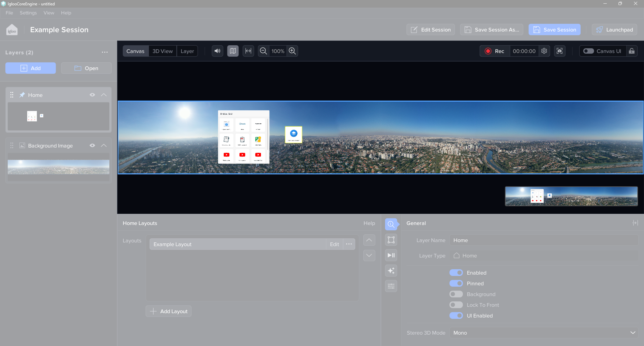This screenshot has height=346, width=644.
Task: Open Example Layout more options menu
Action: 349,244
